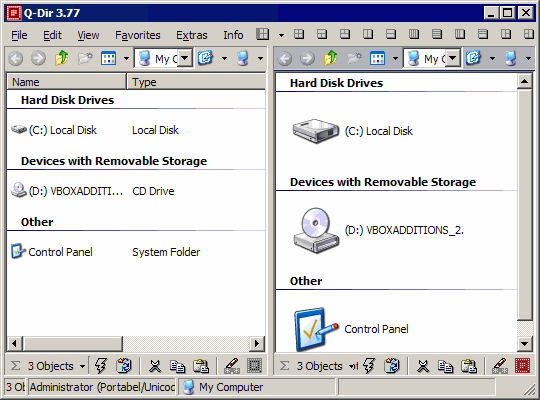Open the right pane address combo box dropdown
This screenshot has width=540, height=400.
[x=453, y=58]
